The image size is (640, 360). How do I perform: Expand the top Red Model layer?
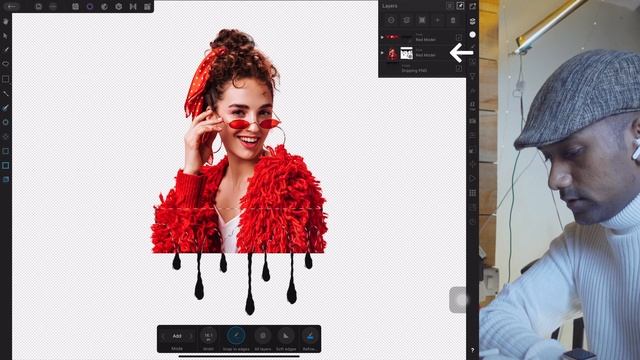382,37
